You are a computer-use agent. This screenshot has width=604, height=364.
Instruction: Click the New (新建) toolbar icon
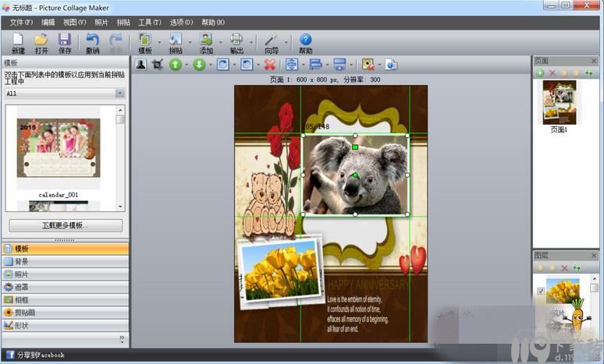[18, 40]
